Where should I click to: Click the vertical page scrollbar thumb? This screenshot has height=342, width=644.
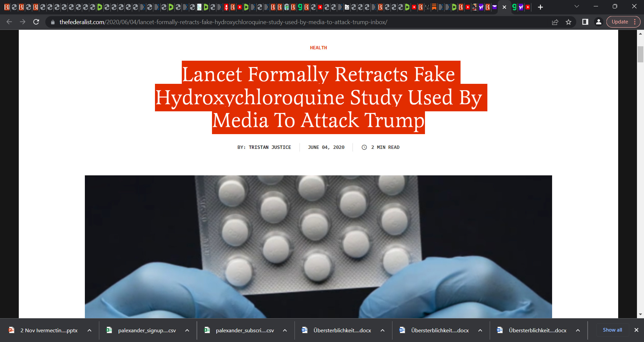[640, 54]
